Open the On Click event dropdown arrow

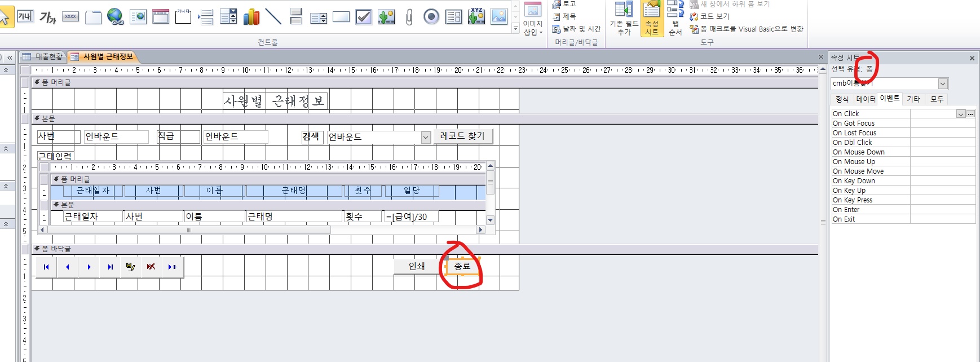[961, 114]
